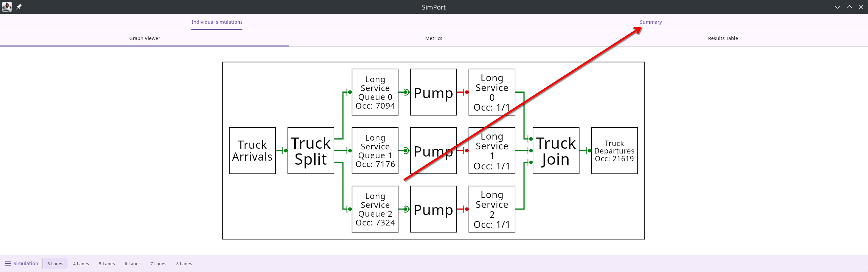
Task: Click the Truck Split node
Action: point(311,150)
